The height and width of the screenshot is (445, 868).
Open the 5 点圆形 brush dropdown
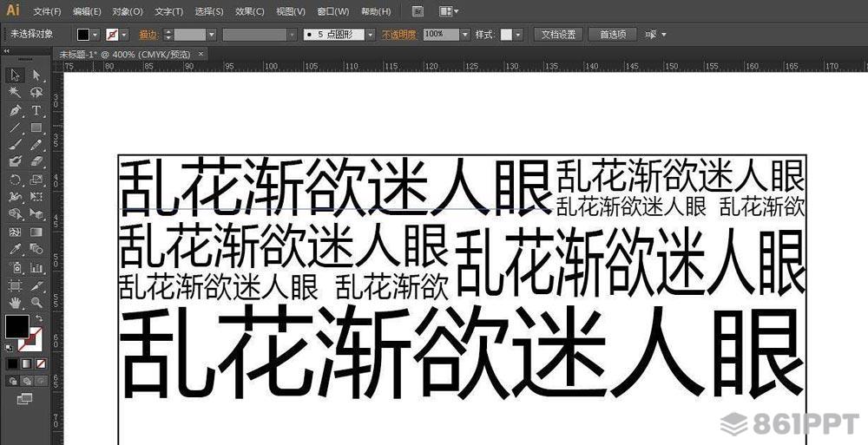tap(371, 35)
